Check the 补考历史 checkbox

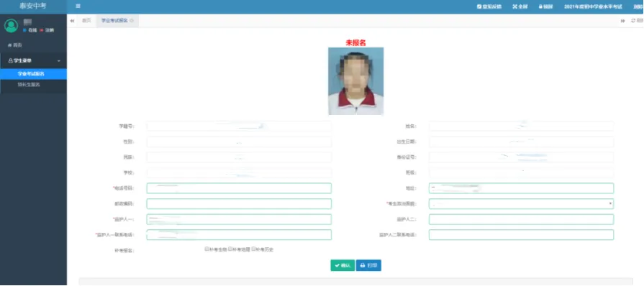click(253, 249)
